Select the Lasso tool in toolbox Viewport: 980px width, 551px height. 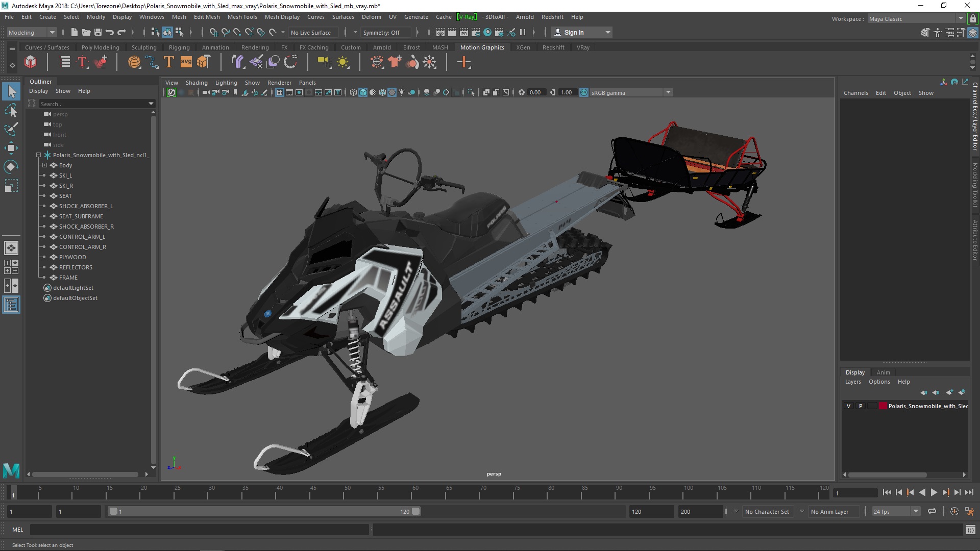[11, 110]
